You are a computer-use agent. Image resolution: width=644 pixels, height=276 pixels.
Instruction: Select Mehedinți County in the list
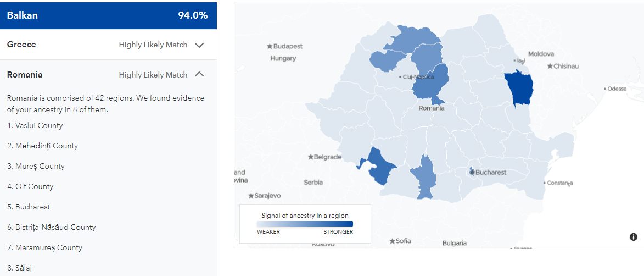(42, 146)
